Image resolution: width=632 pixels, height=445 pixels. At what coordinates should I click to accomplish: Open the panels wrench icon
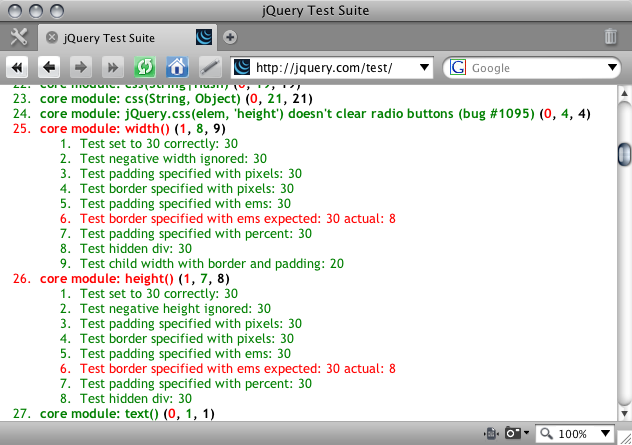(x=18, y=37)
